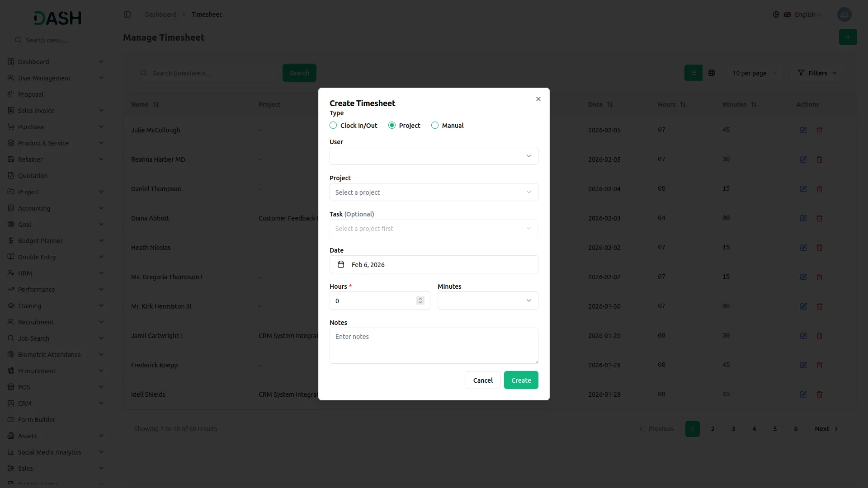Click the Create button
Screen dimensions: 868x488
tap(521, 380)
